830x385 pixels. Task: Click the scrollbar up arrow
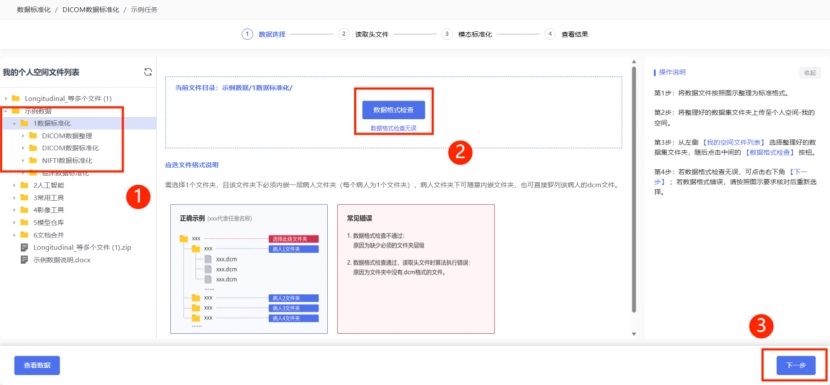[x=634, y=62]
